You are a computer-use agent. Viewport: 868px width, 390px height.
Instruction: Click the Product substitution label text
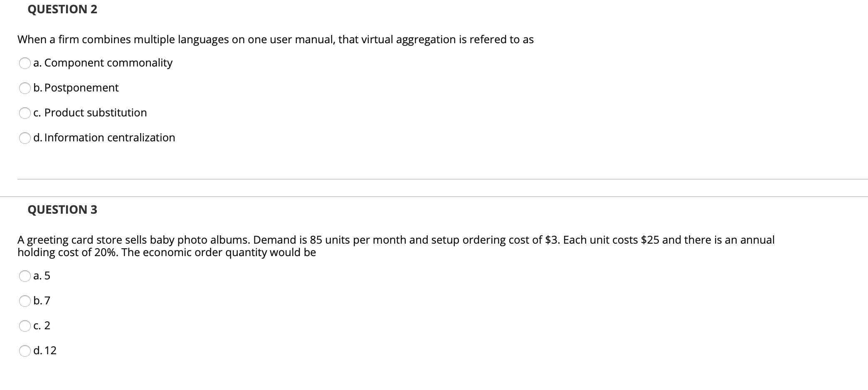coord(90,113)
